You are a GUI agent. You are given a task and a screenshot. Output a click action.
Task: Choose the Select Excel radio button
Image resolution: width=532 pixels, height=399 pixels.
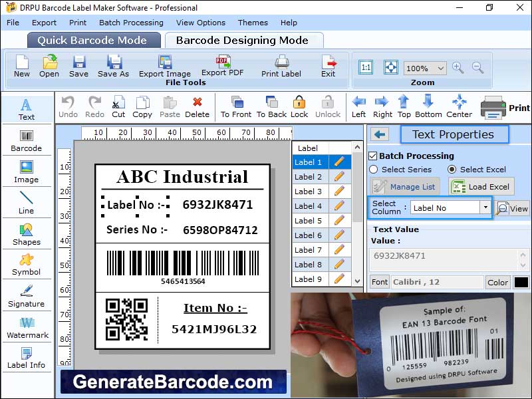coord(452,170)
